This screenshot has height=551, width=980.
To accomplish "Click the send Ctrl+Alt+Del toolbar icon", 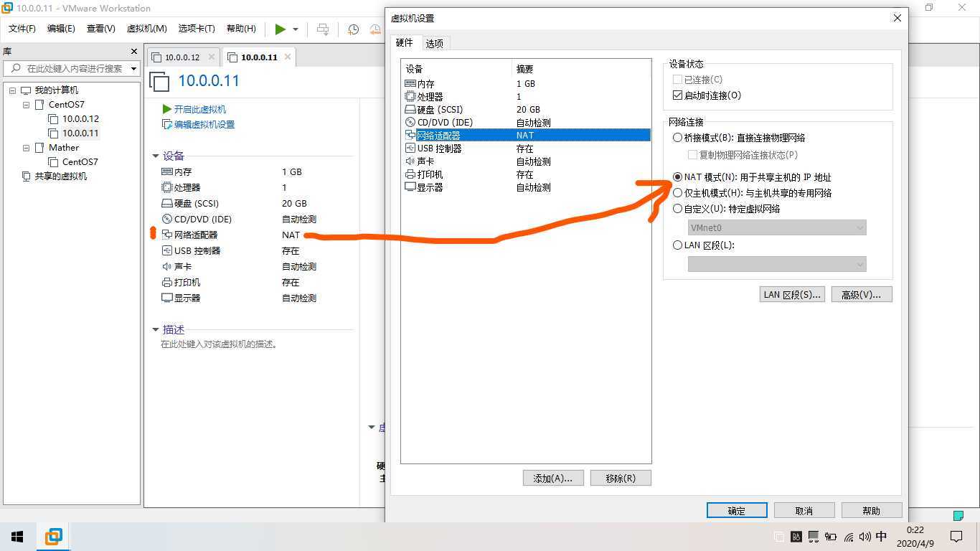I will tap(323, 29).
